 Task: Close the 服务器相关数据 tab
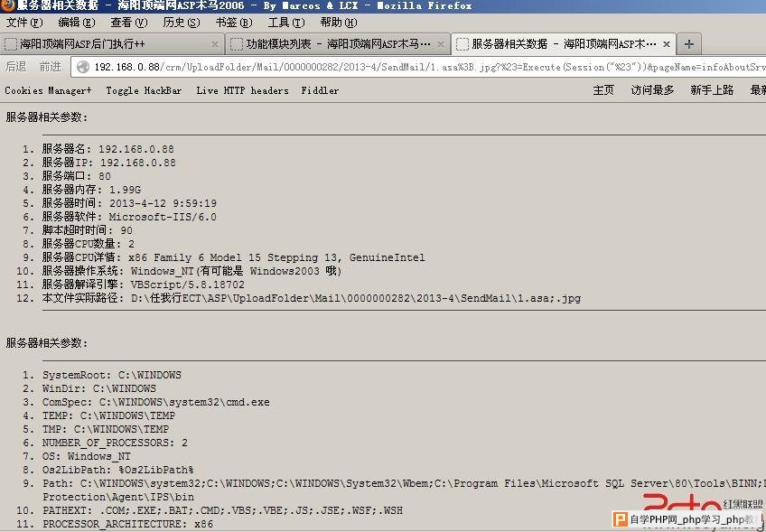click(x=667, y=44)
